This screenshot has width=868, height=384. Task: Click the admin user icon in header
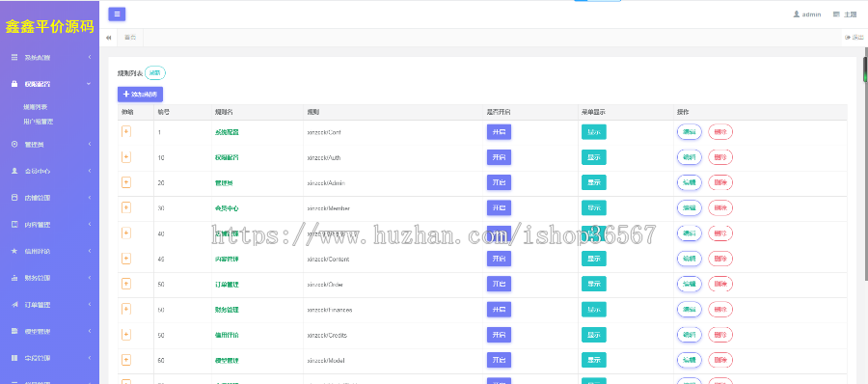click(x=796, y=14)
